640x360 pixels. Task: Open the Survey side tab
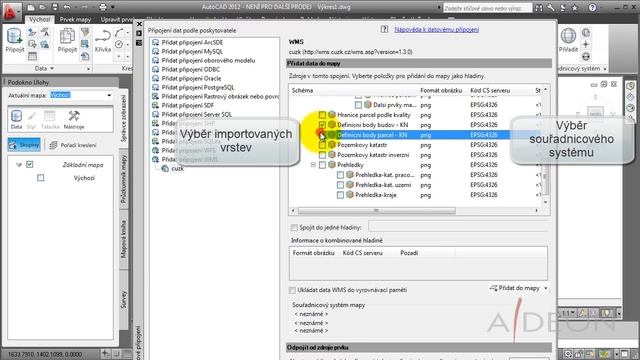(x=124, y=299)
